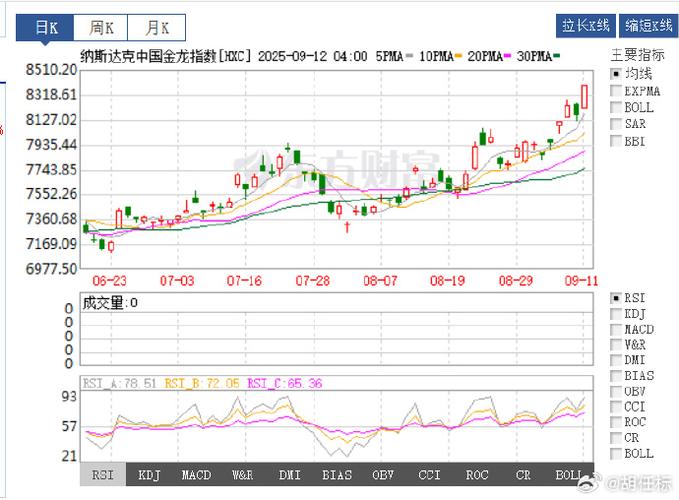The height and width of the screenshot is (500, 679).
Task: Select the 日K daily chart tab
Action: tap(47, 27)
